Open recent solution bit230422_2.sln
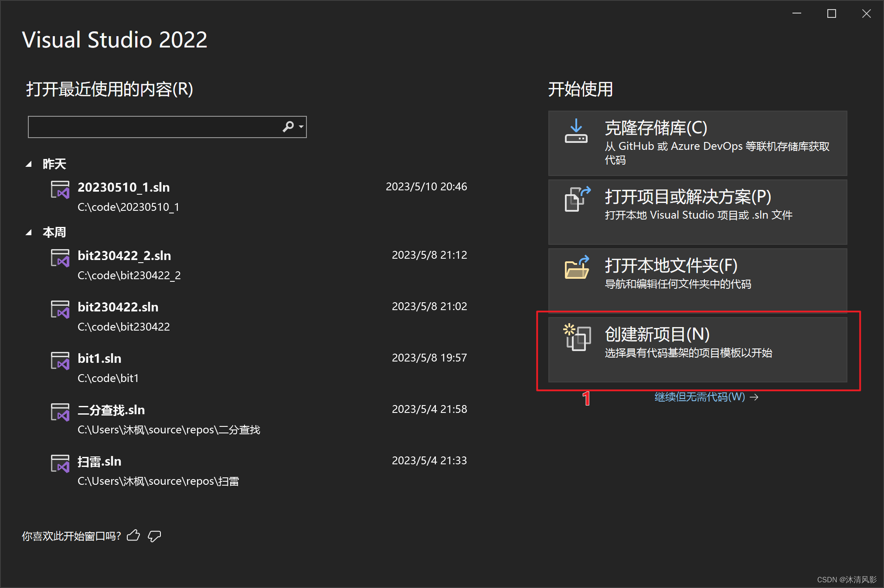884x588 pixels. (x=124, y=256)
